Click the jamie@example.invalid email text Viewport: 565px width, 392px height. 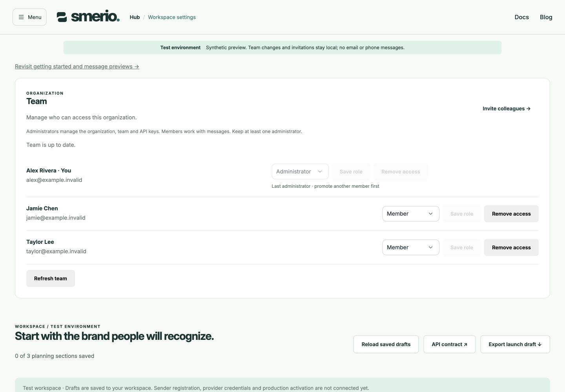pyautogui.click(x=56, y=218)
